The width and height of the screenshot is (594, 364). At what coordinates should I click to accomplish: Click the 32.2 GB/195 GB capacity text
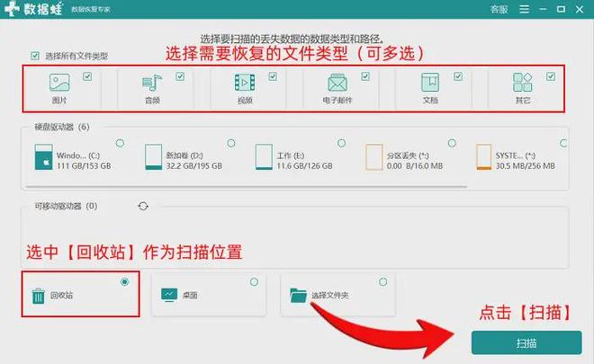[x=194, y=166]
